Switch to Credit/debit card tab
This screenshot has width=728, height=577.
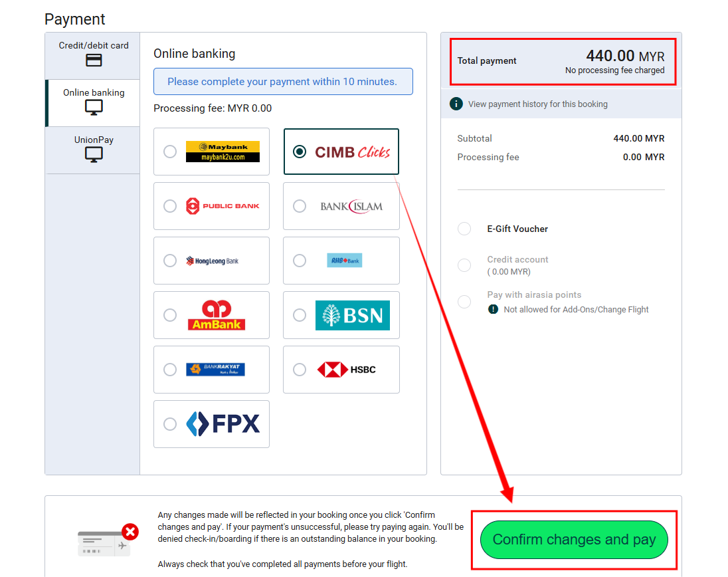point(94,55)
